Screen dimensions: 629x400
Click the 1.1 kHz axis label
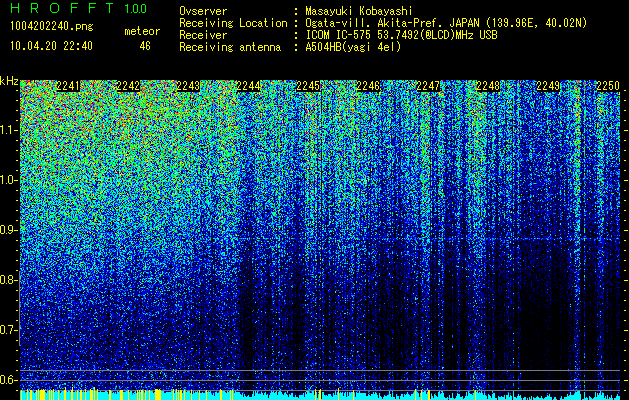pos(9,130)
